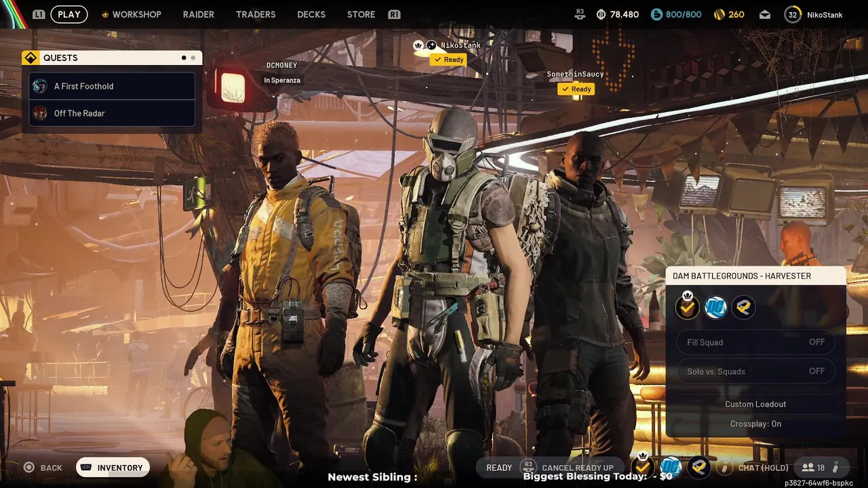Select the A First Foothold quest

pos(112,86)
